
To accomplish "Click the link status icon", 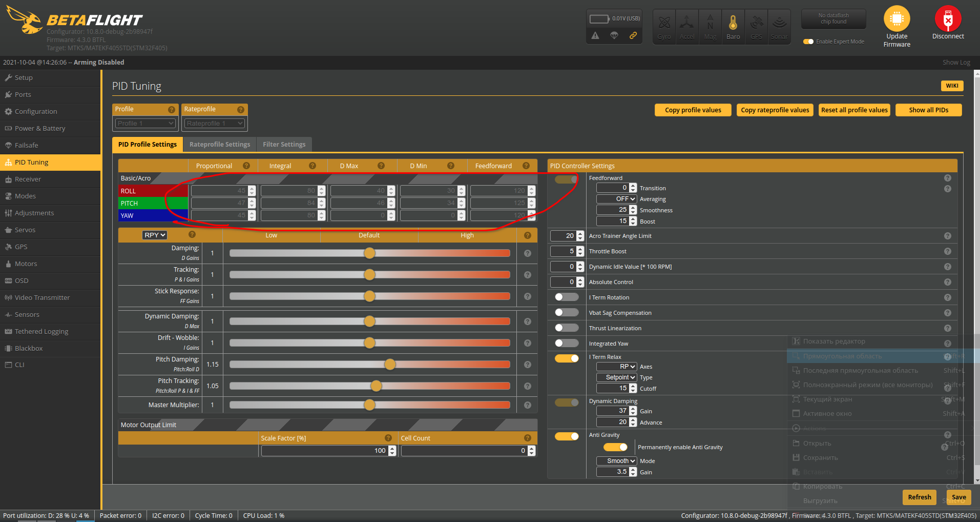I will click(x=633, y=35).
